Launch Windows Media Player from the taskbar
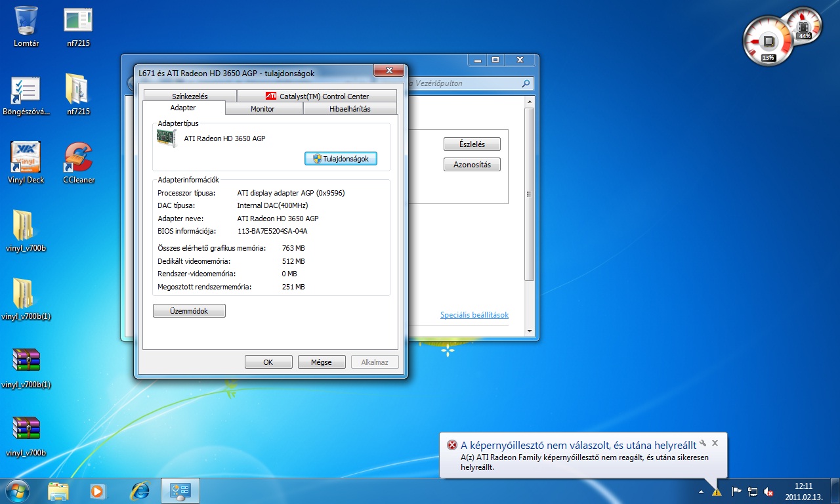840x504 pixels. [98, 490]
